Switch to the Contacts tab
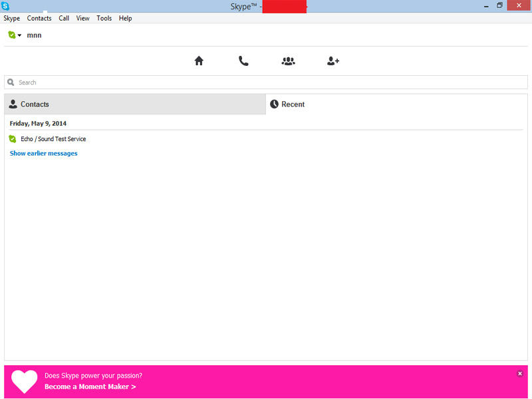 tap(135, 104)
